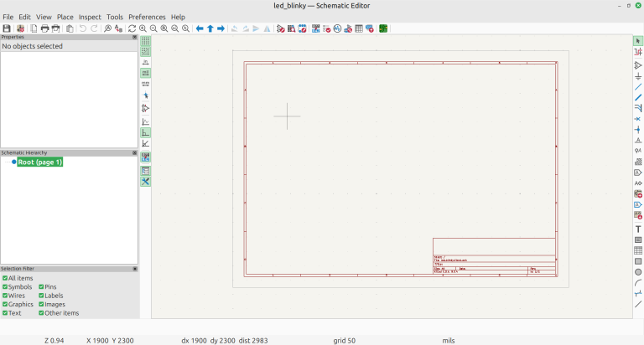
Task: Click the blue Navigate Up arrow
Action: tap(210, 28)
